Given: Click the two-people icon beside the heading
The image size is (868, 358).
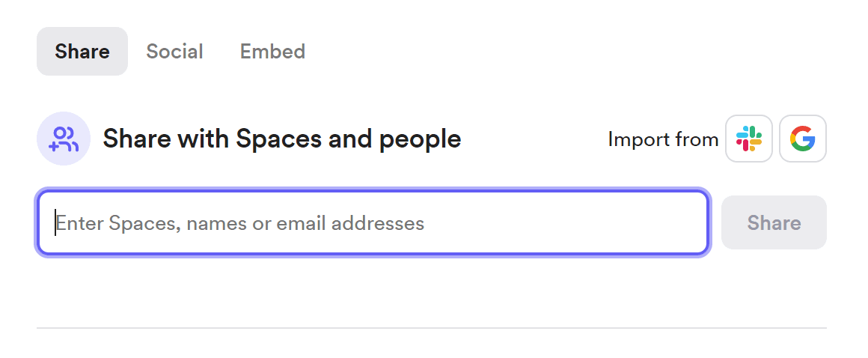Looking at the screenshot, I should [64, 139].
